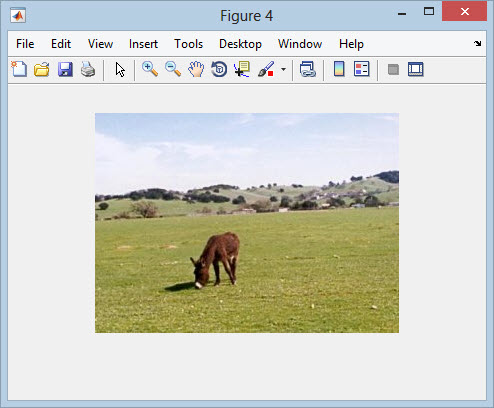Click the dock figure arrow

[x=477, y=43]
